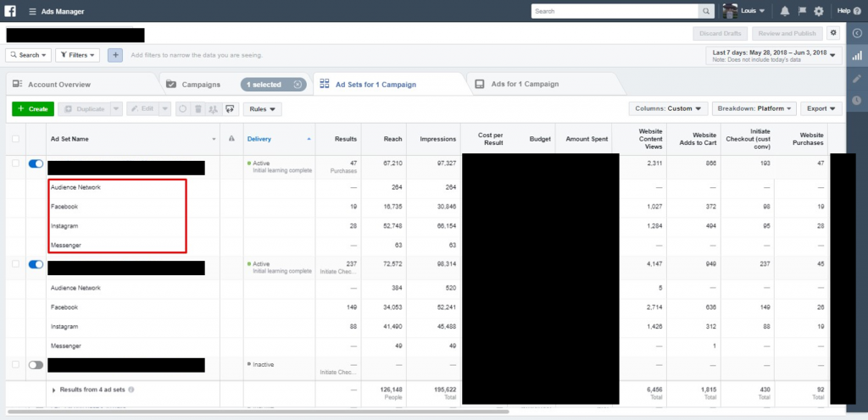This screenshot has height=420, width=868.
Task: Click the Account Overview tab icon
Action: 19,85
